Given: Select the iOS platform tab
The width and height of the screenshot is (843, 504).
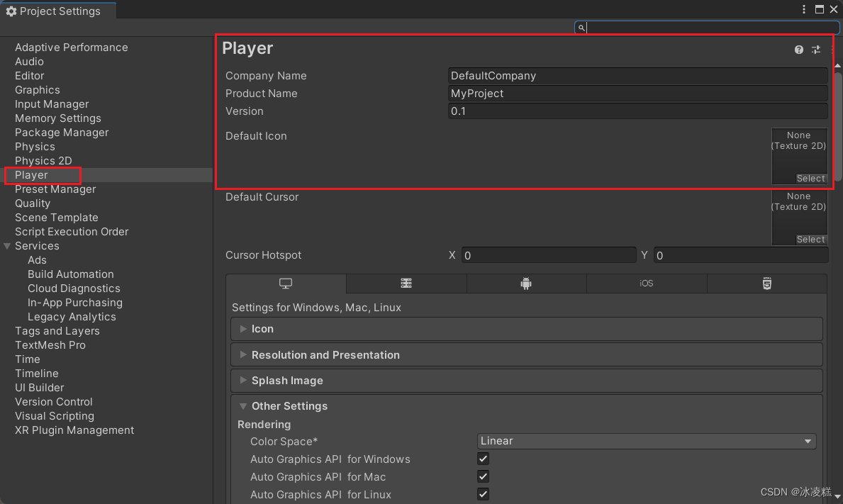Looking at the screenshot, I should click(x=646, y=283).
